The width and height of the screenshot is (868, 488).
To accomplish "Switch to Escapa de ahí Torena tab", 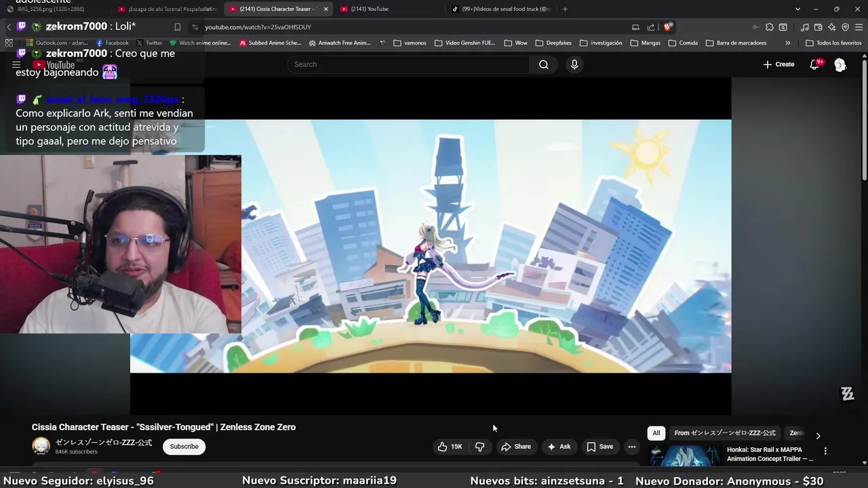I will (x=167, y=9).
